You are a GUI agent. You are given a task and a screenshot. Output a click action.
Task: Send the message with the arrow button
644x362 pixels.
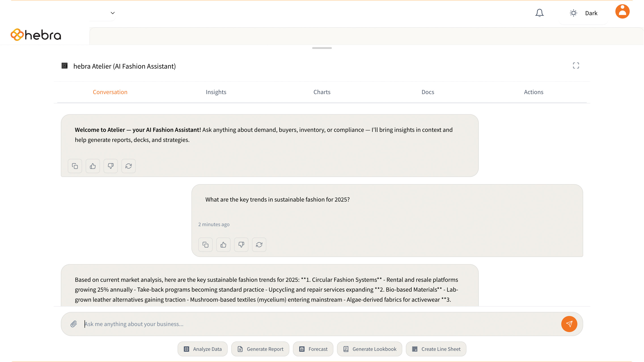coord(569,324)
